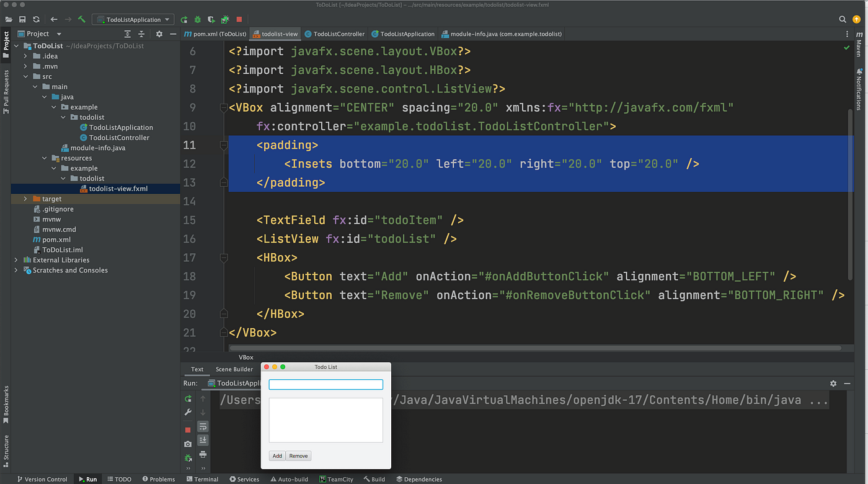Open the Scene Builder tab below the editor
Image resolution: width=868 pixels, height=484 pixels.
point(234,369)
